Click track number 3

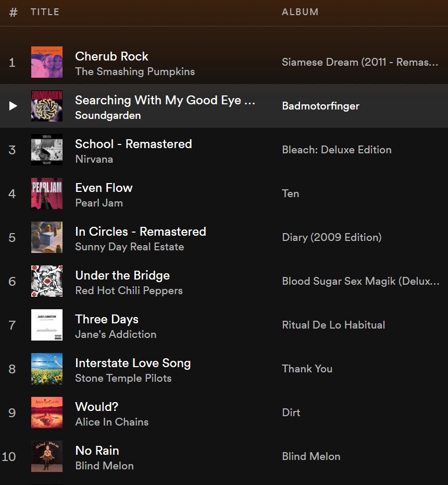12,150
